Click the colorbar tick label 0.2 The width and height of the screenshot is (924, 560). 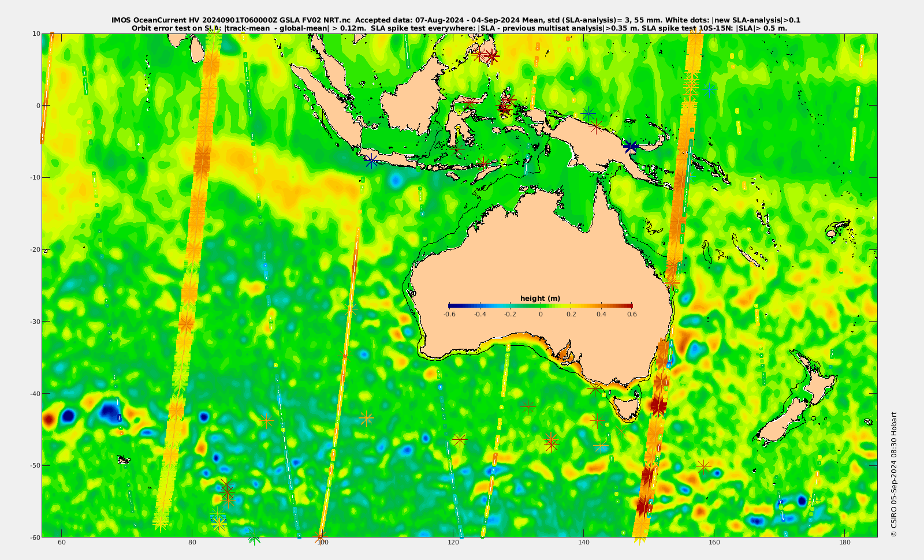(x=571, y=314)
